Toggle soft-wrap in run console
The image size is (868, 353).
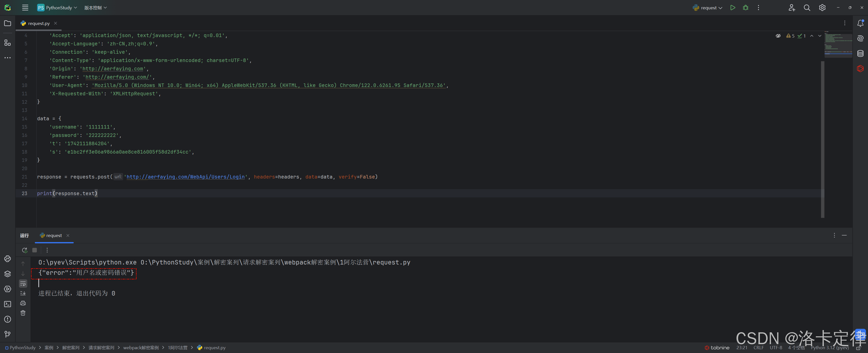[x=23, y=284]
